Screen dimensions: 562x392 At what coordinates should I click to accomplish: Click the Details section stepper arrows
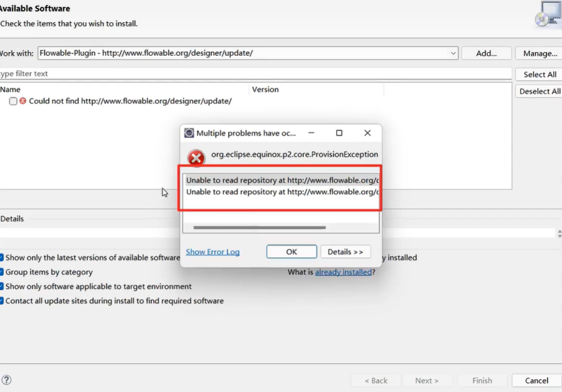pos(560,233)
